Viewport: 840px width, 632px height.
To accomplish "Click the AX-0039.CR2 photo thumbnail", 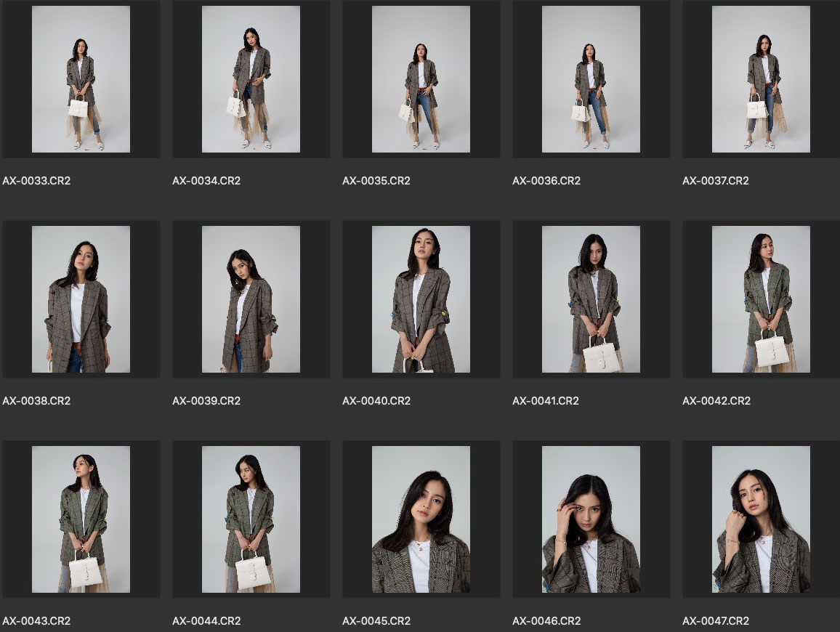I will (251, 299).
